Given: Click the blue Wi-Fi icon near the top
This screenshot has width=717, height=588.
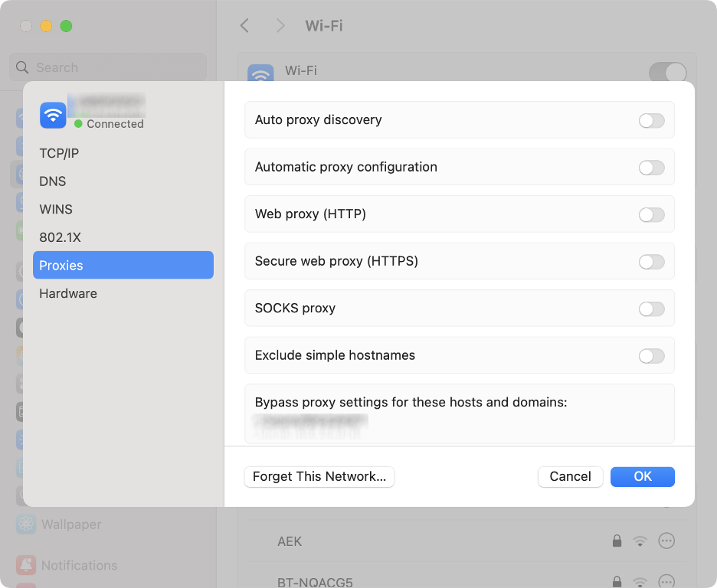Looking at the screenshot, I should 260,70.
